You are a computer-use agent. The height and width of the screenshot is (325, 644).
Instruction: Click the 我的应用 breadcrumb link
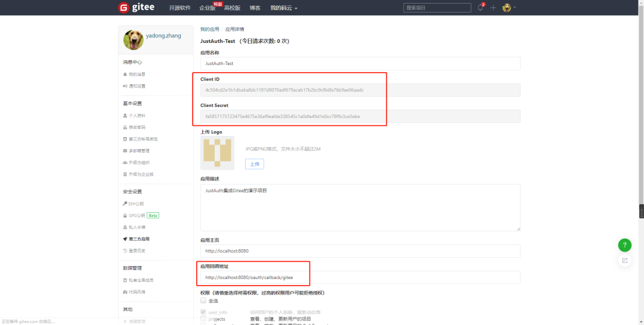[x=209, y=30]
